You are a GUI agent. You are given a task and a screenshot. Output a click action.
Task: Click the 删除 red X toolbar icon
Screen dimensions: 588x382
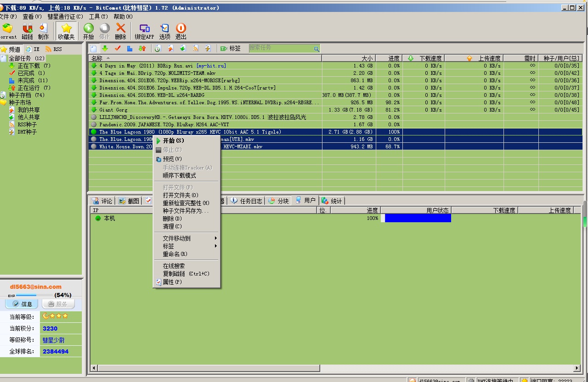(120, 31)
